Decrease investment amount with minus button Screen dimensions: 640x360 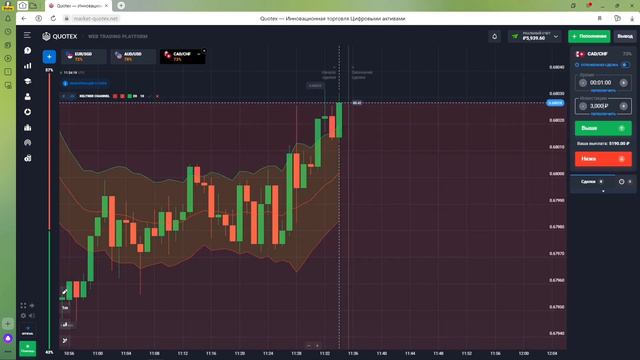(x=583, y=106)
